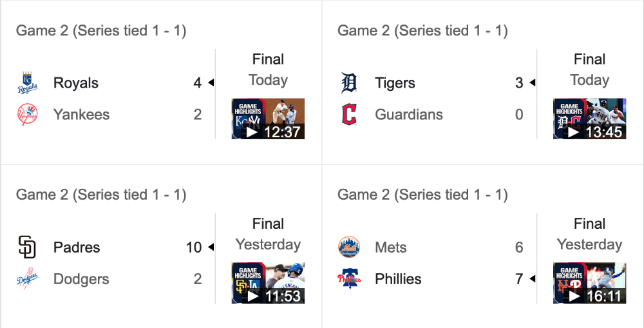Click the Cleveland Guardians logo

tap(349, 114)
